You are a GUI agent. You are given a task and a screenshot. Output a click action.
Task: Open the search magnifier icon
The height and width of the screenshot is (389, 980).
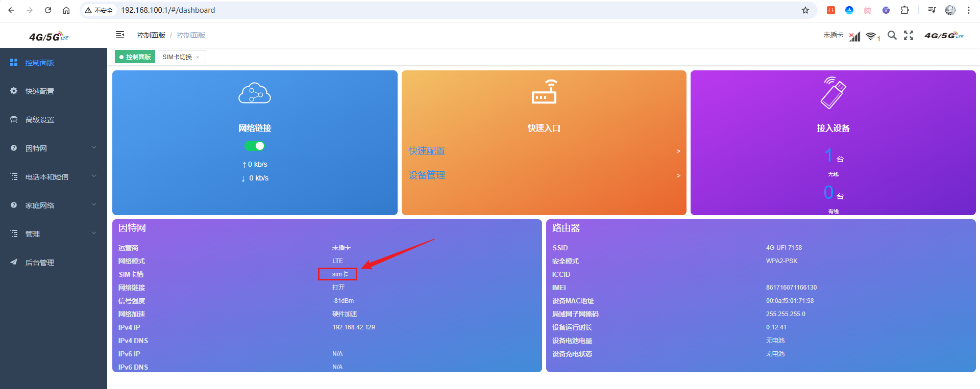892,35
